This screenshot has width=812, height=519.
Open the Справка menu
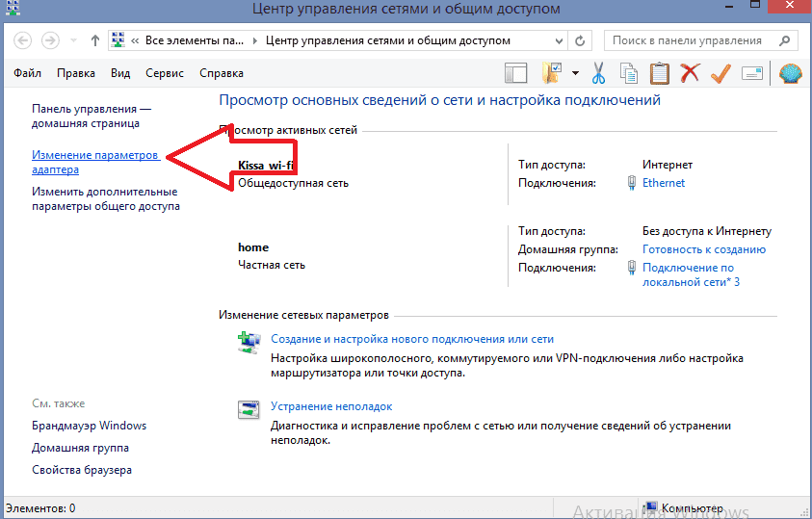222,73
